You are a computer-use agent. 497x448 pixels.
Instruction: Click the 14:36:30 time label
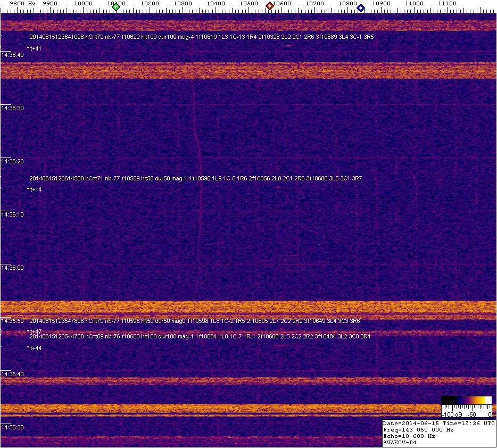12,108
